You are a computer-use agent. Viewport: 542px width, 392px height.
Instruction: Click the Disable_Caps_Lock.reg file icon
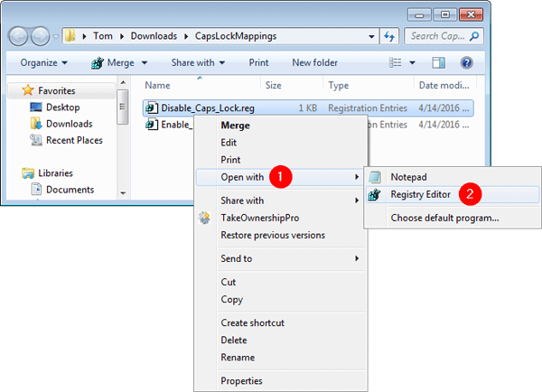tap(152, 107)
